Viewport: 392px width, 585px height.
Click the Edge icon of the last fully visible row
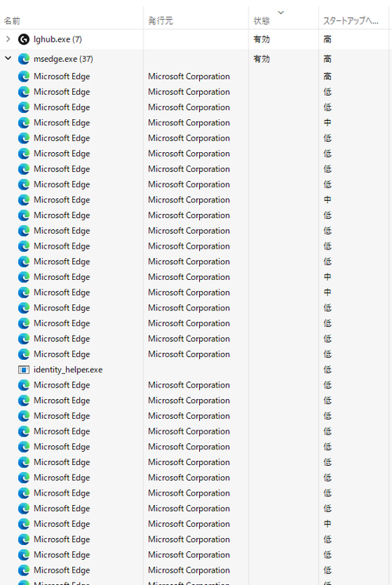coord(24,570)
